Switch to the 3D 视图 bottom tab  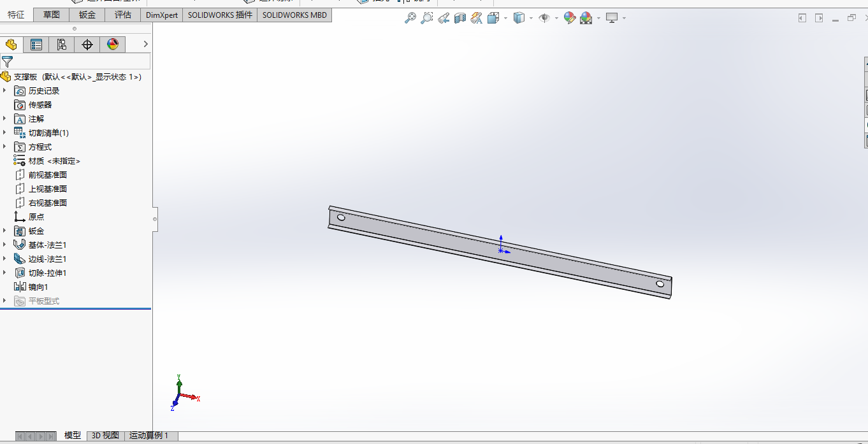click(105, 436)
